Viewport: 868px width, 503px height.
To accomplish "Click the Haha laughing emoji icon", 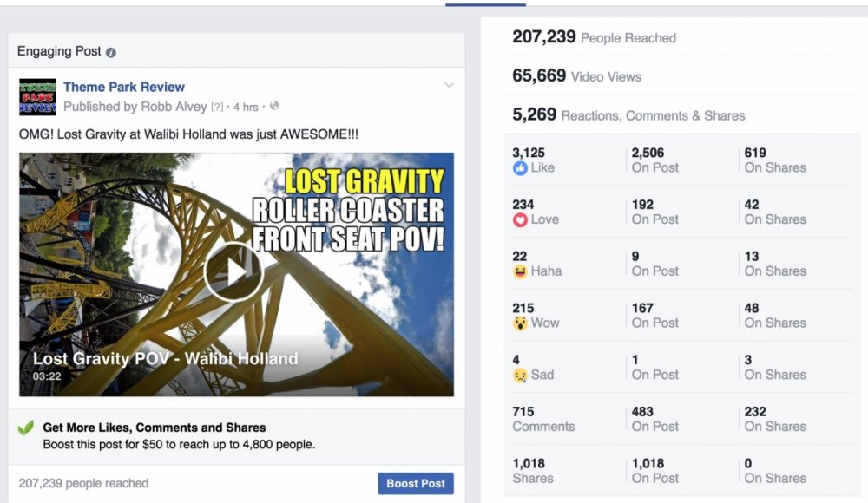I will (520, 271).
